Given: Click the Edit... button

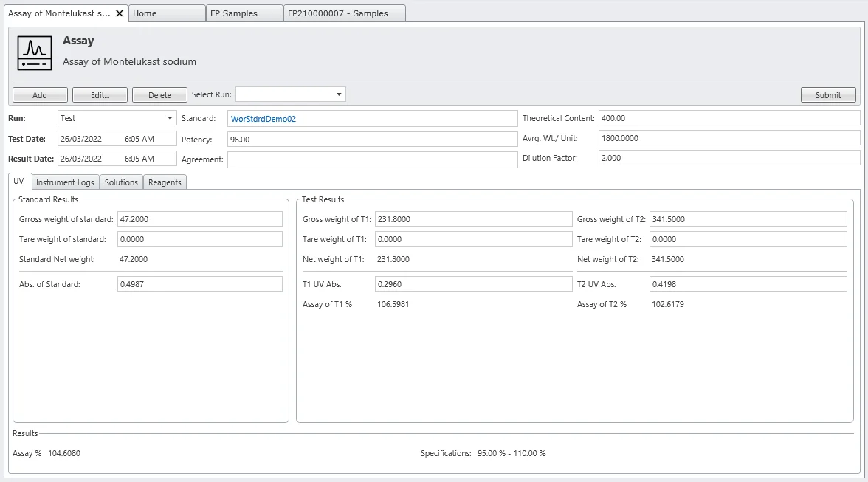Looking at the screenshot, I should [x=100, y=95].
